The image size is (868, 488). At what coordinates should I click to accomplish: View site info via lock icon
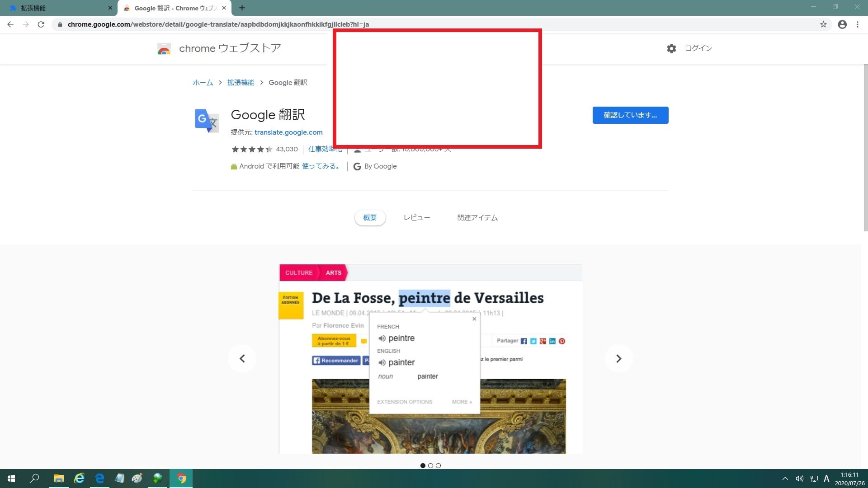[60, 24]
